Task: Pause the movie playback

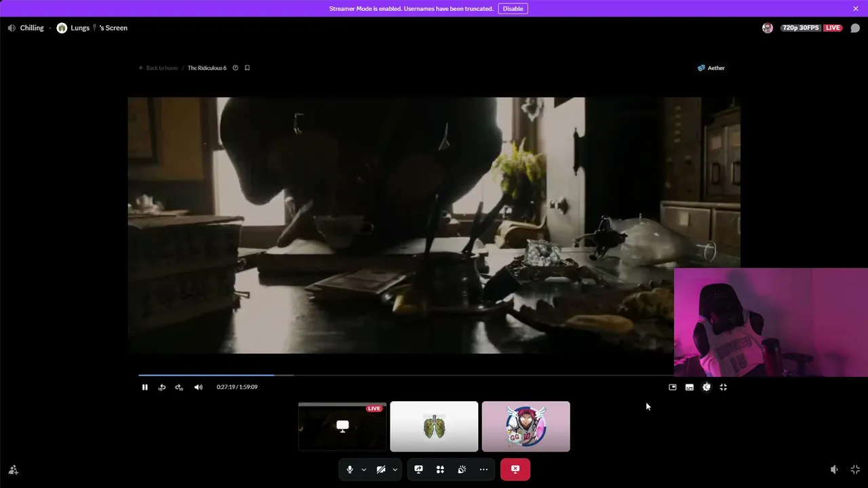Action: click(x=144, y=387)
